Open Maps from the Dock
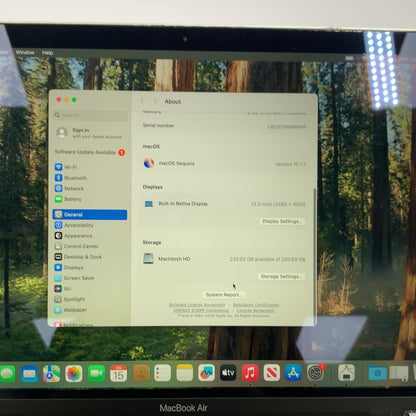This screenshot has width=416, height=416. [x=51, y=373]
